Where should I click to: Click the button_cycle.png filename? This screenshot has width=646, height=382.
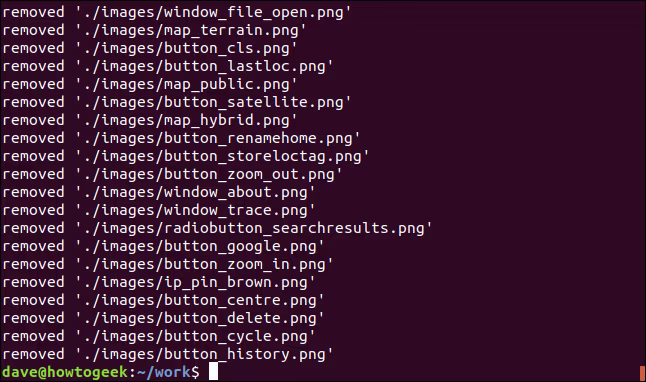coord(236,336)
